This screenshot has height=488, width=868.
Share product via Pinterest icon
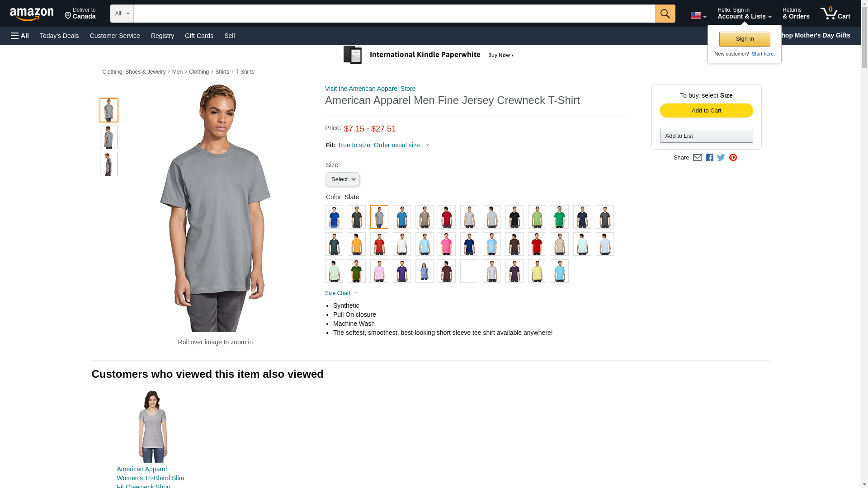(732, 158)
